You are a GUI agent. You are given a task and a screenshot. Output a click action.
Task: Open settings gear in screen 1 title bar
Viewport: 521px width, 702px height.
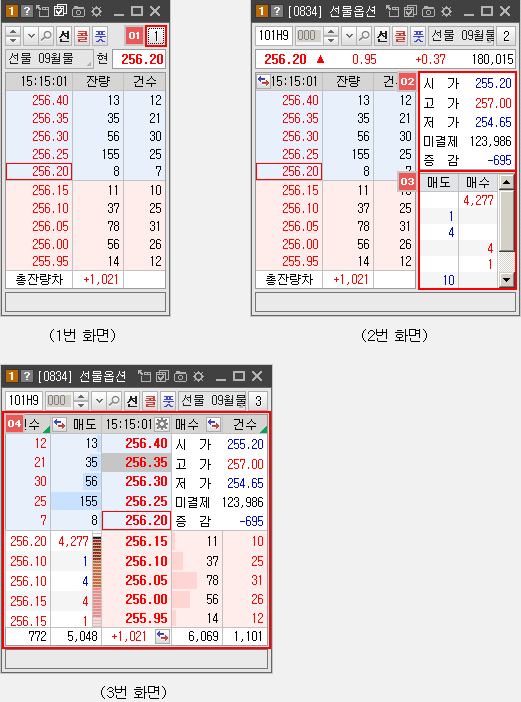coord(96,11)
